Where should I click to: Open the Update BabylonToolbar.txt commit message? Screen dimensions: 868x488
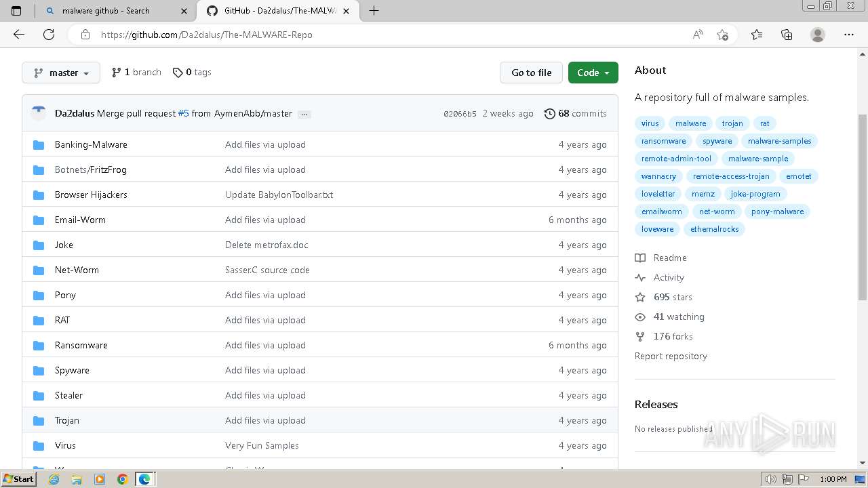click(279, 195)
